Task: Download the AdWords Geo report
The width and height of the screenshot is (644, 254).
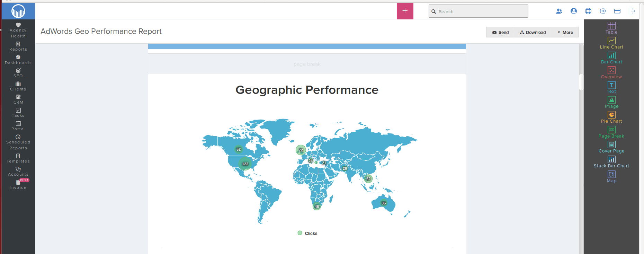Action: tap(533, 32)
